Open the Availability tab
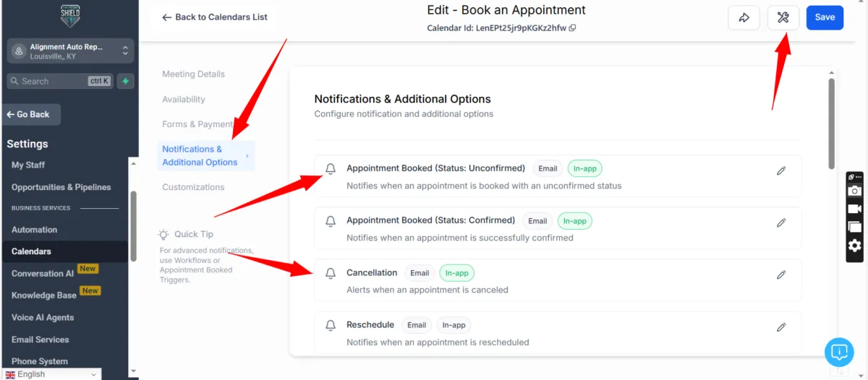868x380 pixels. pyautogui.click(x=184, y=100)
